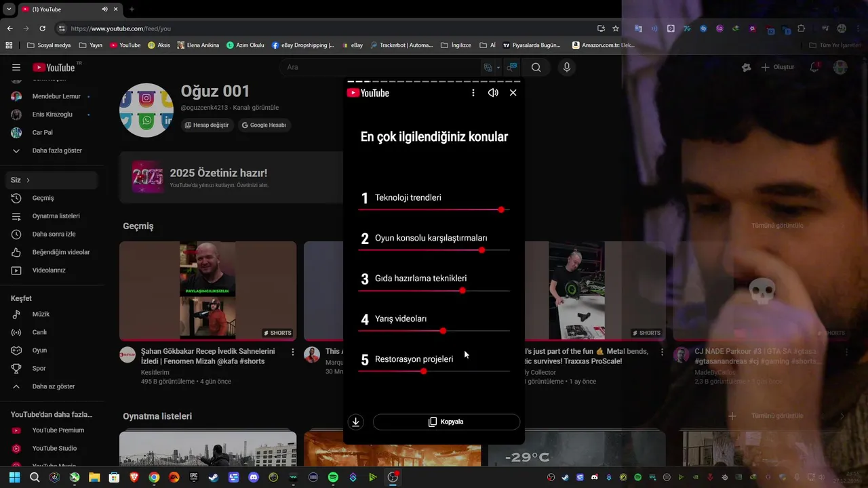Open the 2025 Özetiniz hazır banner
This screenshot has height=488, width=868.
(x=231, y=178)
